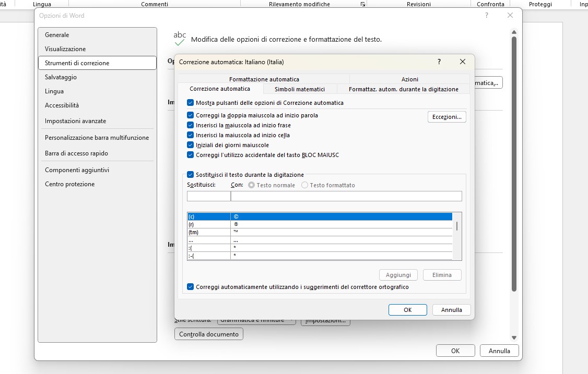Select Salvataggio in the options sidebar
The width and height of the screenshot is (588, 374).
pyautogui.click(x=61, y=77)
